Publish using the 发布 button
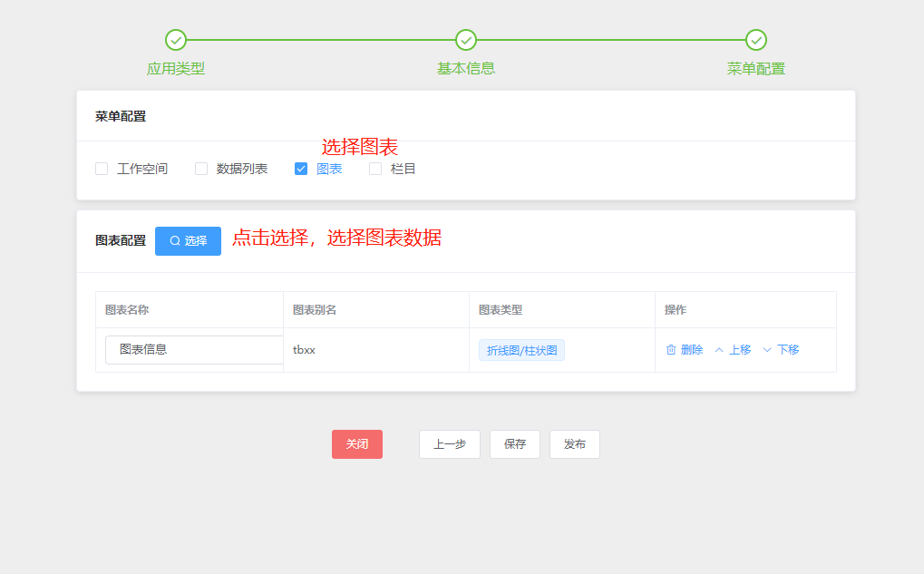 (574, 444)
